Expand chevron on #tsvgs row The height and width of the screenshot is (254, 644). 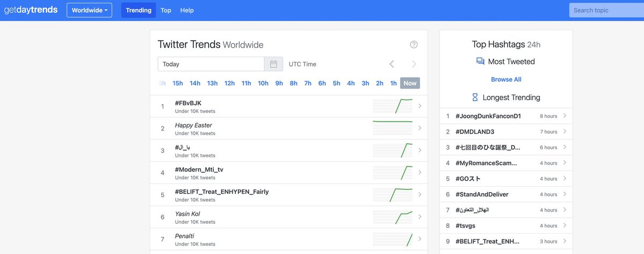[565, 225]
